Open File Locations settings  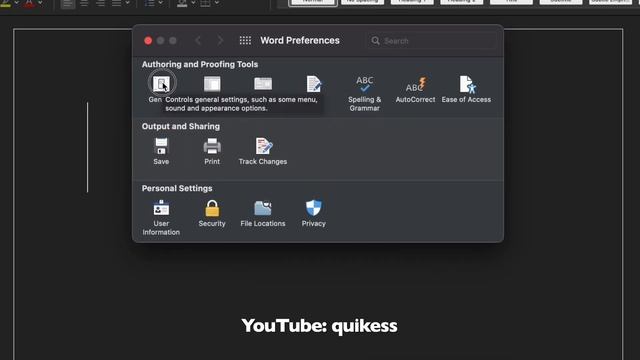click(263, 213)
